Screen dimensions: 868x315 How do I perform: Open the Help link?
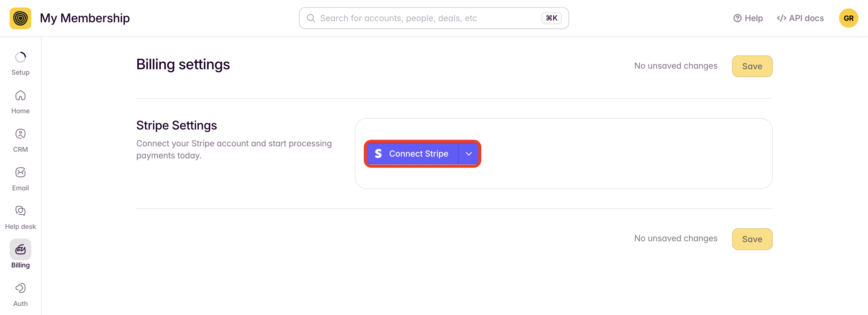[x=748, y=18]
